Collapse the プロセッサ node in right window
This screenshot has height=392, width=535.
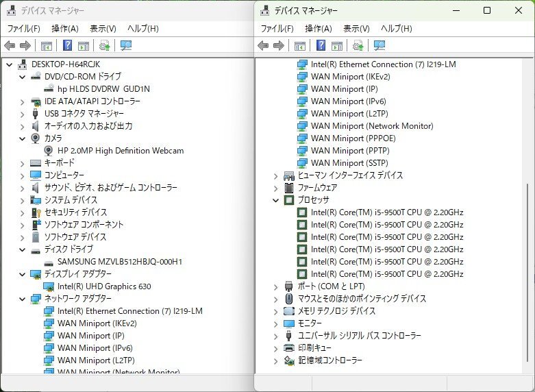click(x=275, y=200)
